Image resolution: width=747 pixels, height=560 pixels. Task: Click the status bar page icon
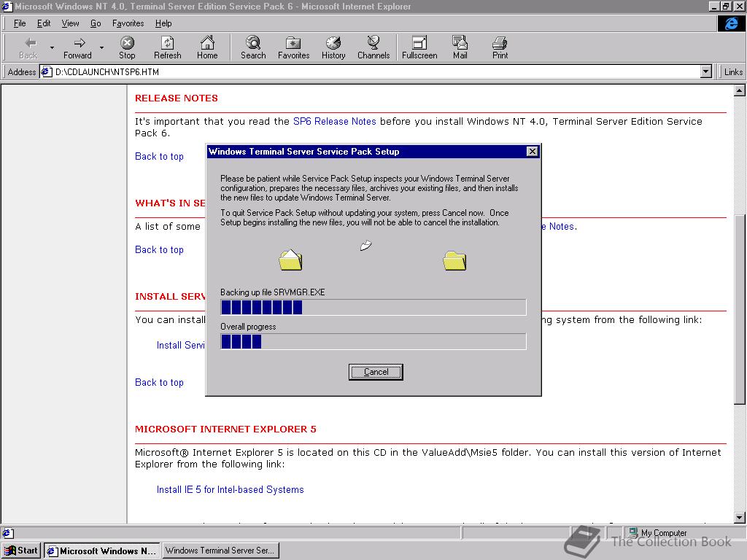pos(8,533)
